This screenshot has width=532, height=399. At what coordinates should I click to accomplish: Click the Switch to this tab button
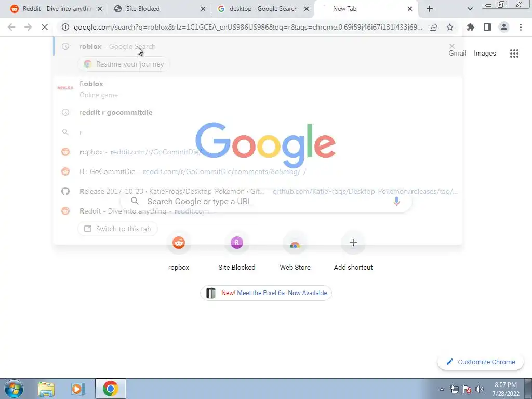(x=117, y=229)
